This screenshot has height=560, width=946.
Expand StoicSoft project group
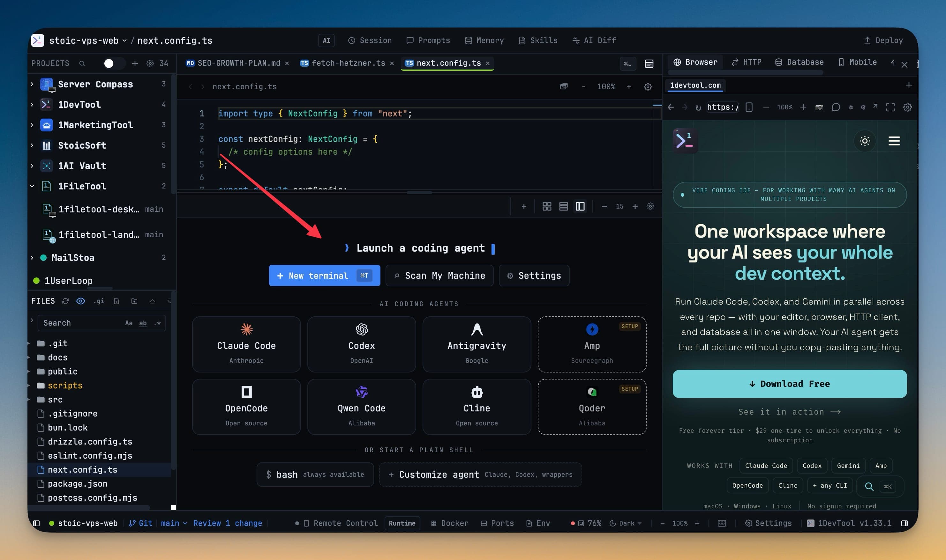(32, 145)
